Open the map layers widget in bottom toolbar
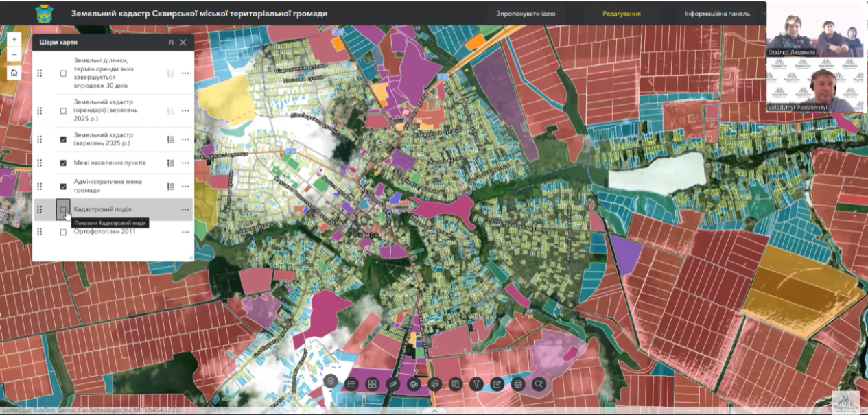Image resolution: width=868 pixels, height=415 pixels. (331, 384)
